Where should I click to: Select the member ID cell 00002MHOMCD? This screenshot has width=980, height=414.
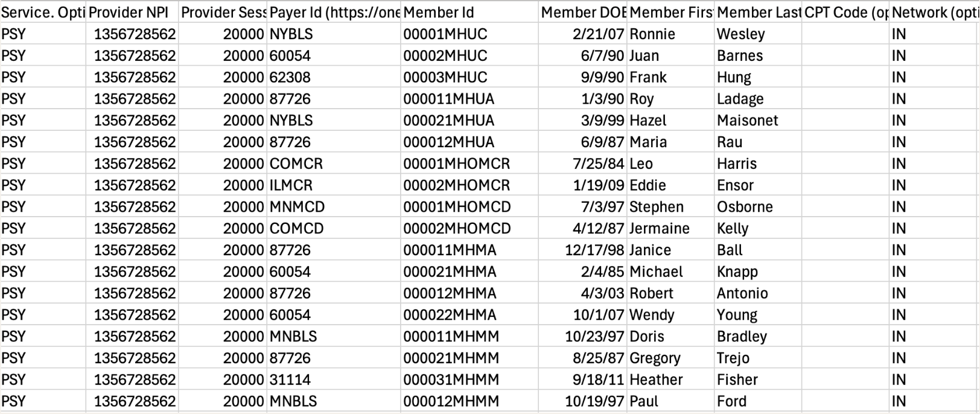(469, 228)
